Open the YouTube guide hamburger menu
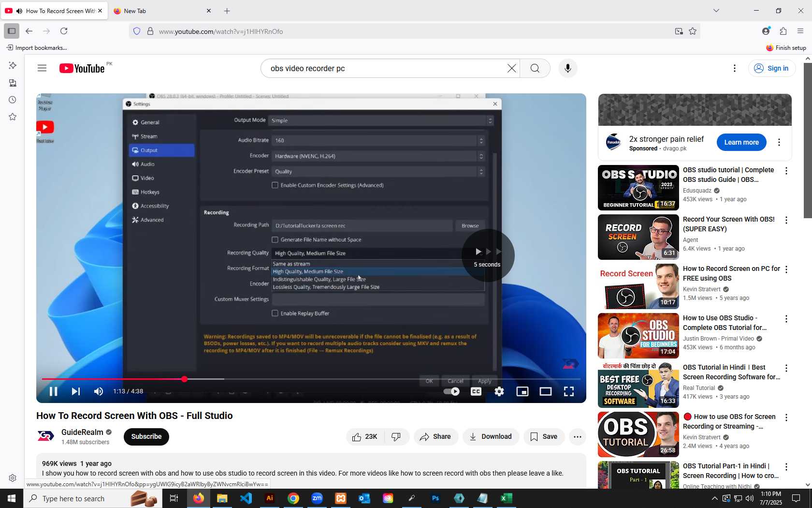Screen dimensions: 812x508 click(42, 68)
